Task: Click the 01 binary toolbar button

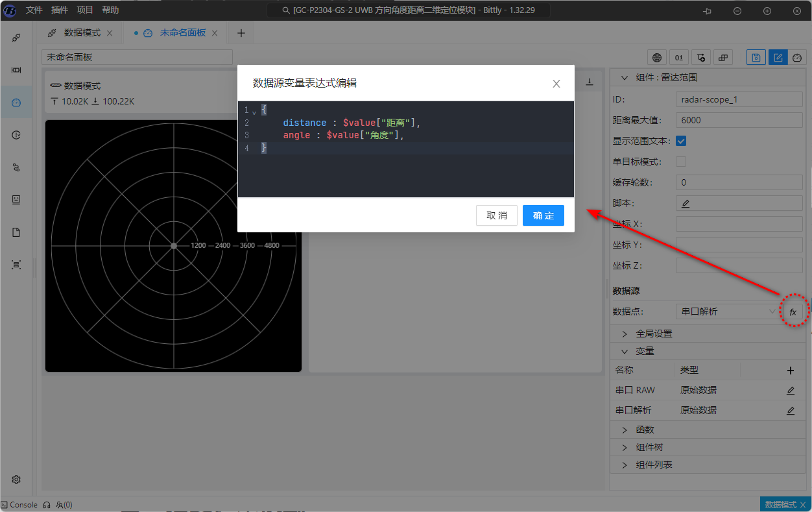Action: point(679,58)
